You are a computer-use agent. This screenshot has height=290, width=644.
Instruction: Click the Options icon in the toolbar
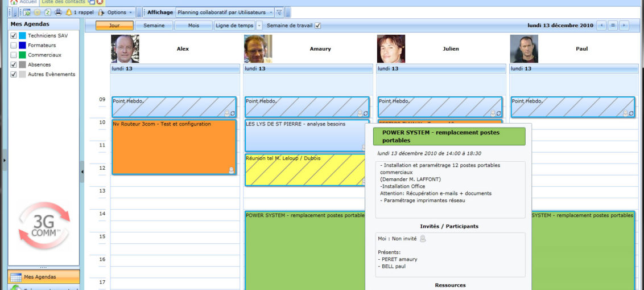101,13
